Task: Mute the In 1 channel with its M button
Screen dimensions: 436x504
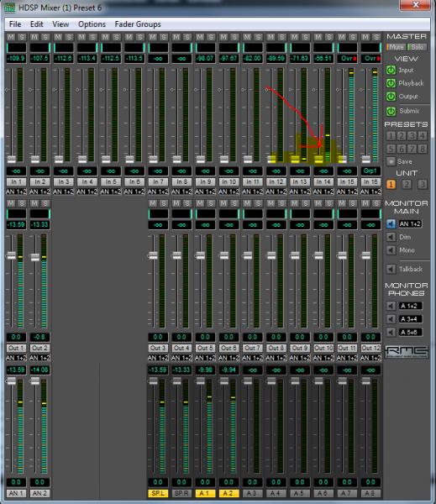Action: tap(11, 37)
